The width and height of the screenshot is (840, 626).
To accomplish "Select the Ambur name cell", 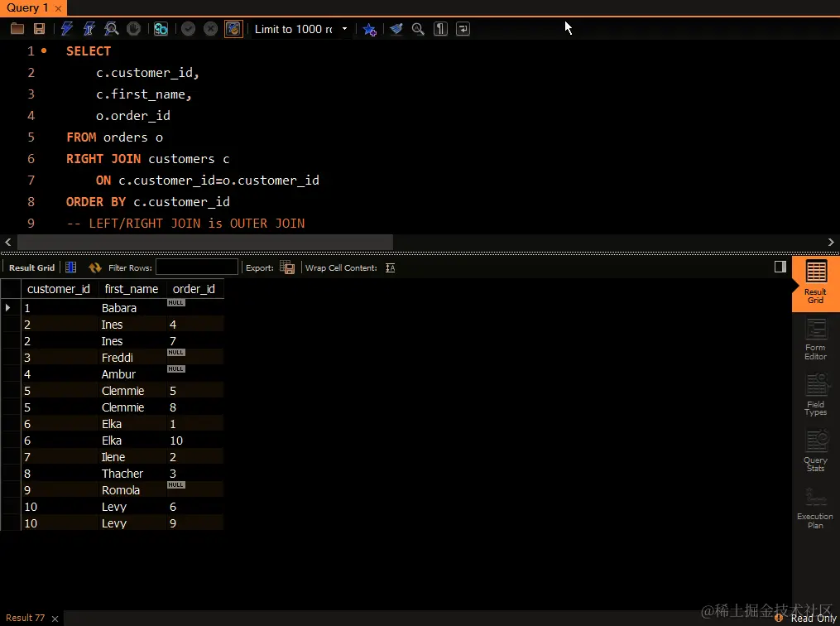I will (x=132, y=374).
